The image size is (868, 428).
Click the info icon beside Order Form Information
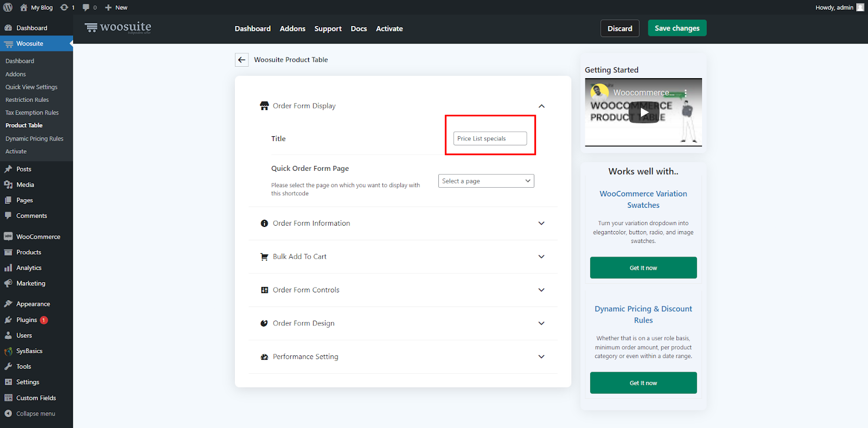pyautogui.click(x=264, y=223)
